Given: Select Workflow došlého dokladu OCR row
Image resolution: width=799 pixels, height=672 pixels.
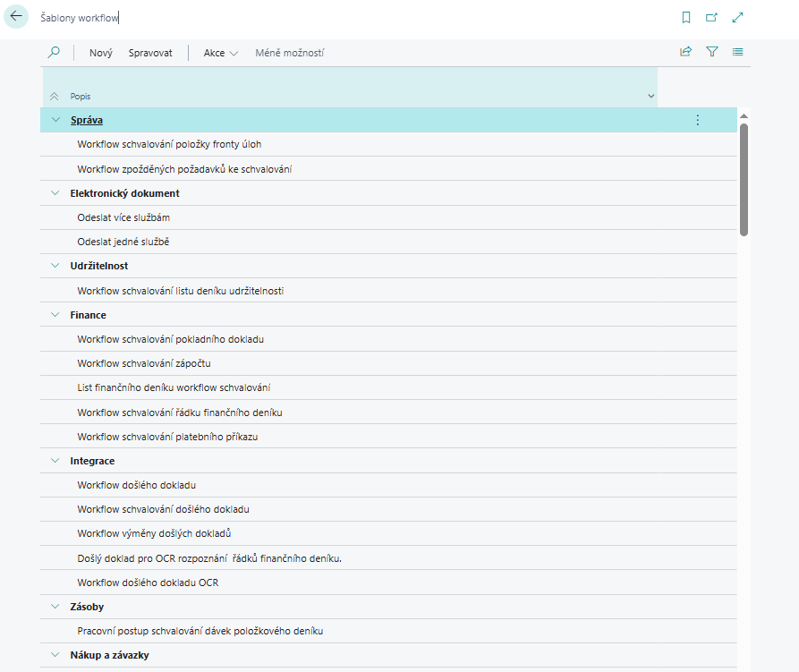Looking at the screenshot, I should 388,583.
